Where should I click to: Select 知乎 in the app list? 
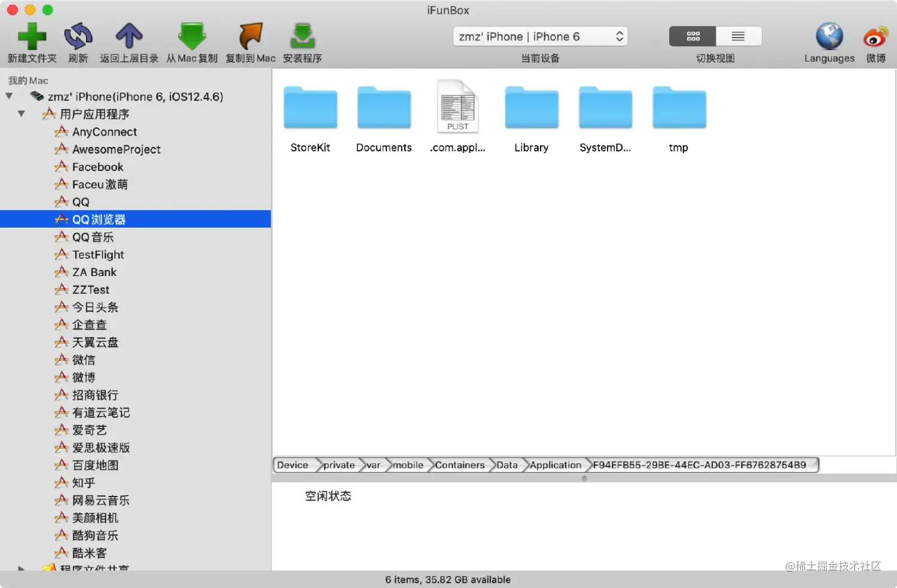tap(84, 482)
